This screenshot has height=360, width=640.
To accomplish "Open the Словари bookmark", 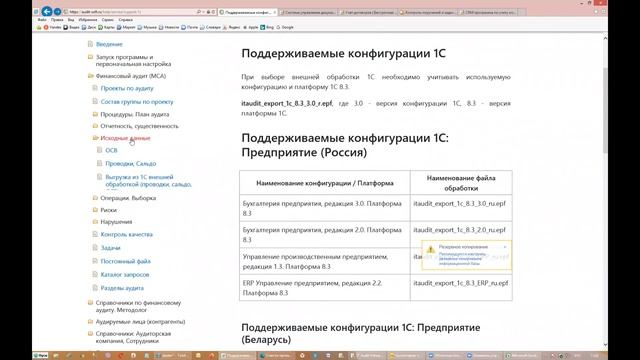I will point(210,27).
